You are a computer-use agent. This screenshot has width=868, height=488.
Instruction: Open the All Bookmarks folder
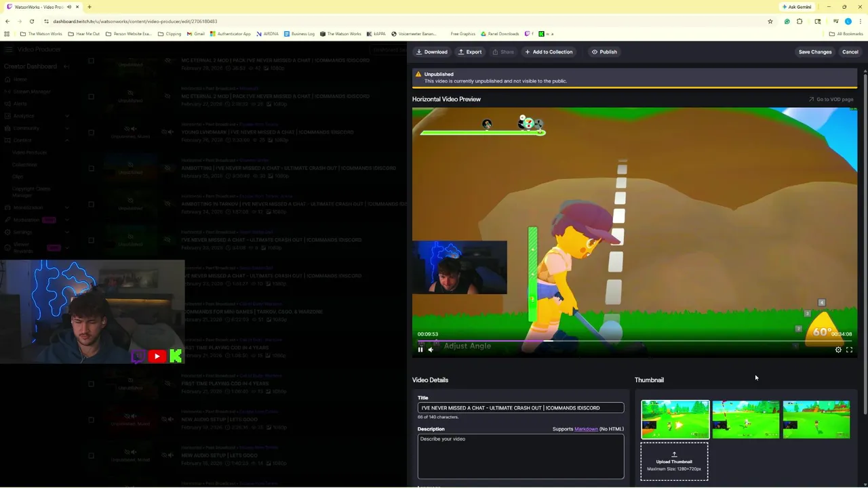(846, 34)
